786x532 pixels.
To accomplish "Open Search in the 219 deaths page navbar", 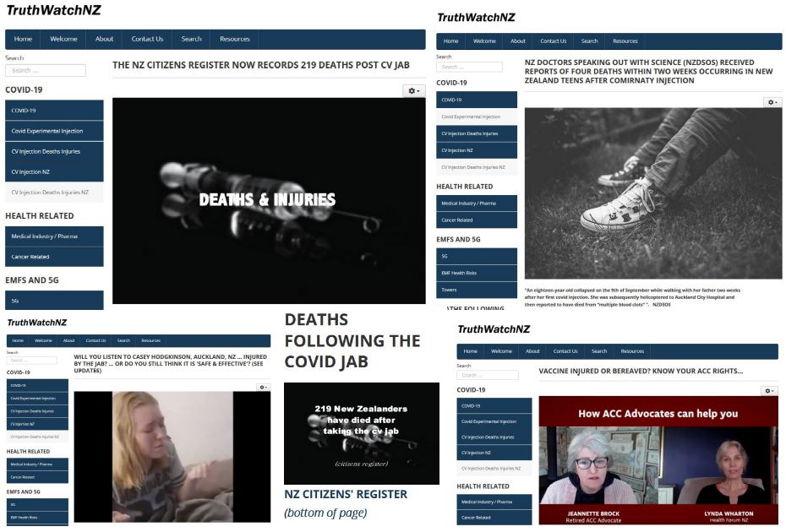I will tap(192, 39).
